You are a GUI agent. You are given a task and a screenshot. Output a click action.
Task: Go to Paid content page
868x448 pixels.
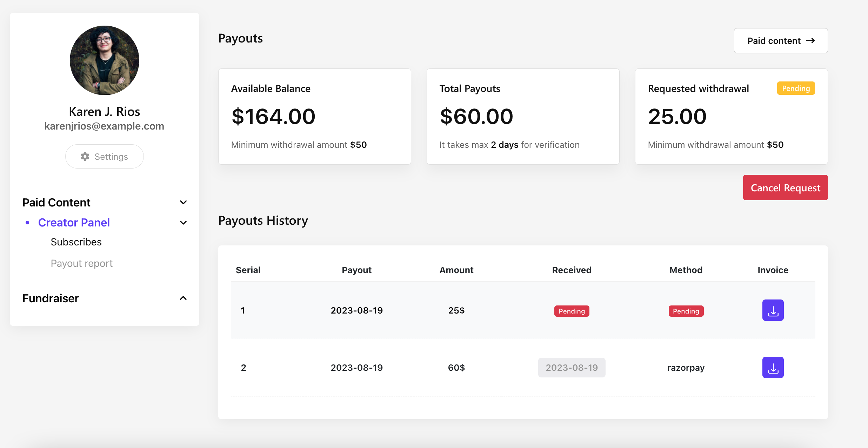pyautogui.click(x=780, y=41)
